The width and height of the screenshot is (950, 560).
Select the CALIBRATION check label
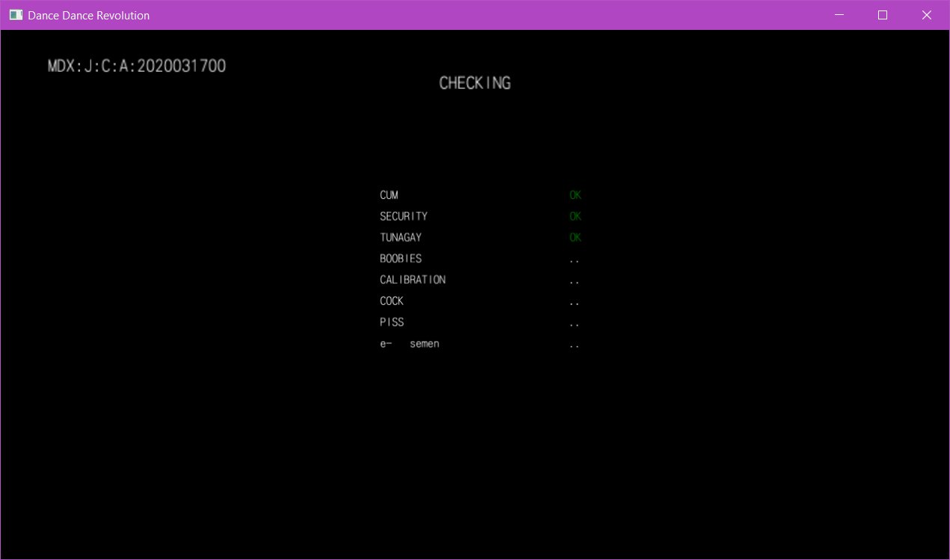[x=412, y=280]
